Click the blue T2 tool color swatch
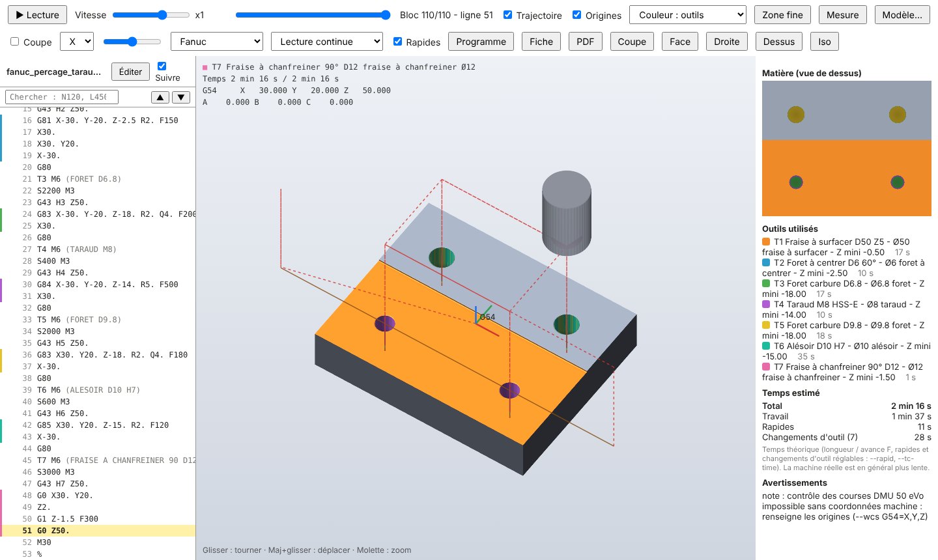 766,262
